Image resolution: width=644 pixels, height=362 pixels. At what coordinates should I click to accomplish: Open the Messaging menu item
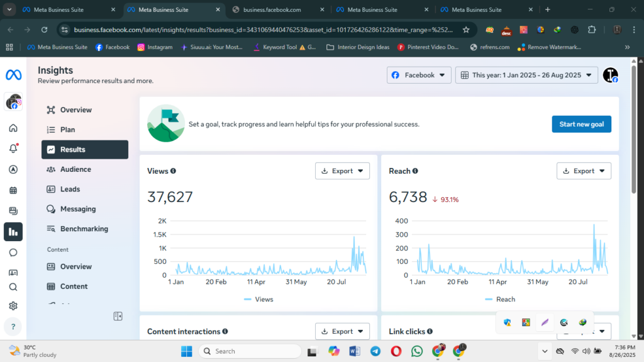click(85, 209)
